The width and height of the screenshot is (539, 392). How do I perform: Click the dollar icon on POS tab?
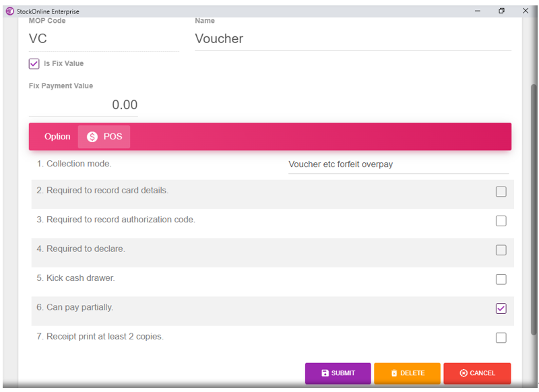(92, 137)
